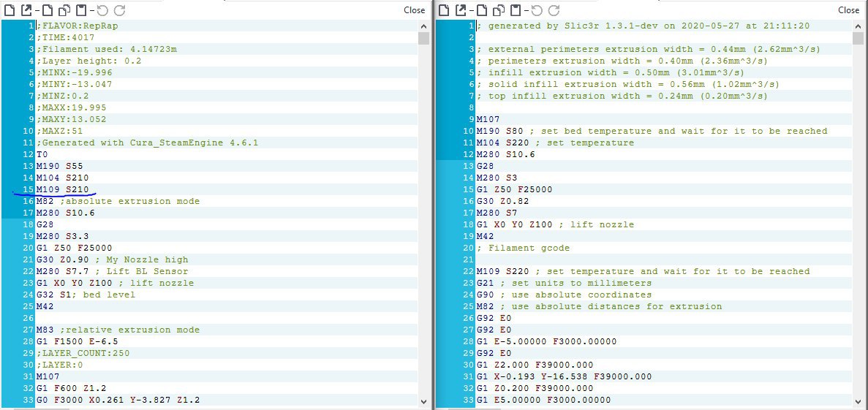Viewport: 868px width, 410px height.
Task: Click the 'G1 E-5.00000 F3000.00000' line
Action: tap(546, 341)
